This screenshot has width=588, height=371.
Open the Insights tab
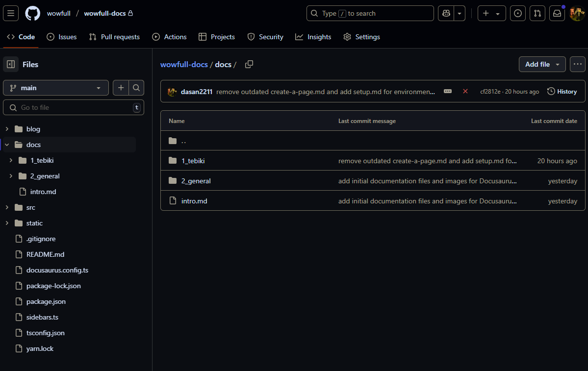(x=313, y=37)
